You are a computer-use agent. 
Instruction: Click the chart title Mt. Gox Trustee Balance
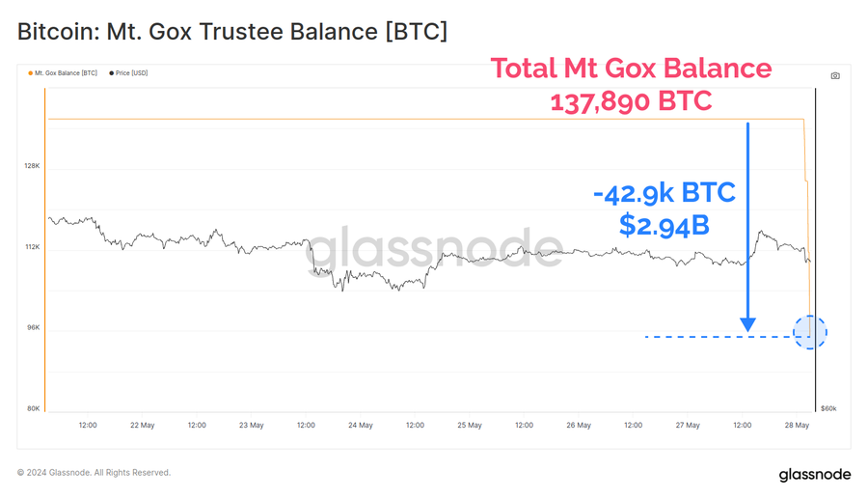point(231,32)
